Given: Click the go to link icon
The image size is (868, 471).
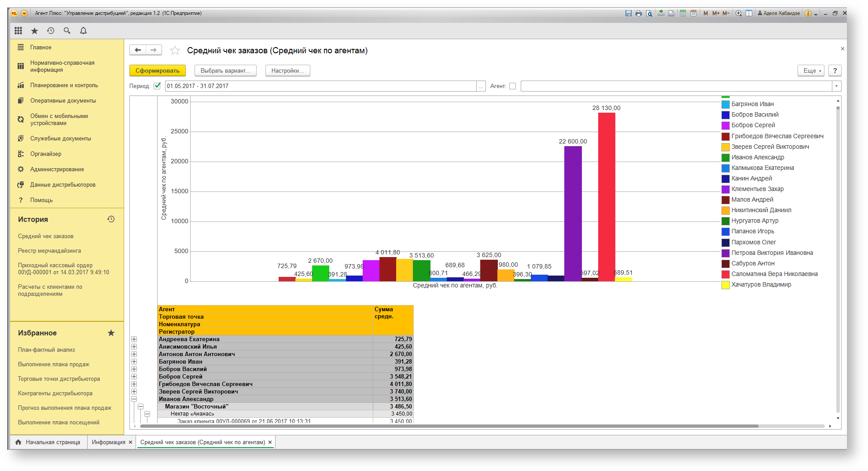Looking at the screenshot, I should point(671,13).
